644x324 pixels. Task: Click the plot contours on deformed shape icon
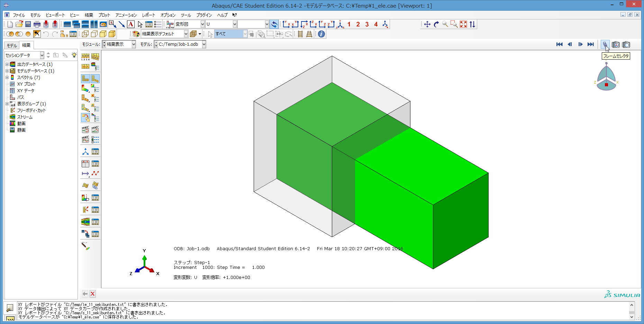tap(85, 88)
